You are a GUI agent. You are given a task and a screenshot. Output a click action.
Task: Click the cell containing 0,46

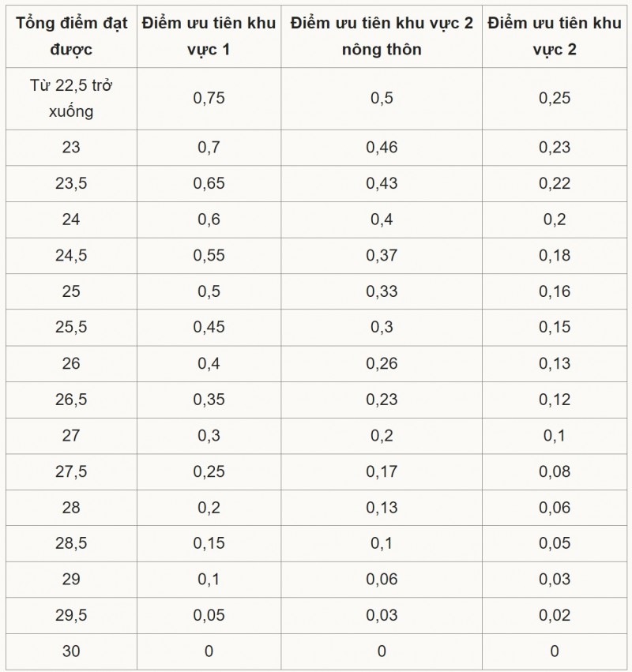coord(382,147)
